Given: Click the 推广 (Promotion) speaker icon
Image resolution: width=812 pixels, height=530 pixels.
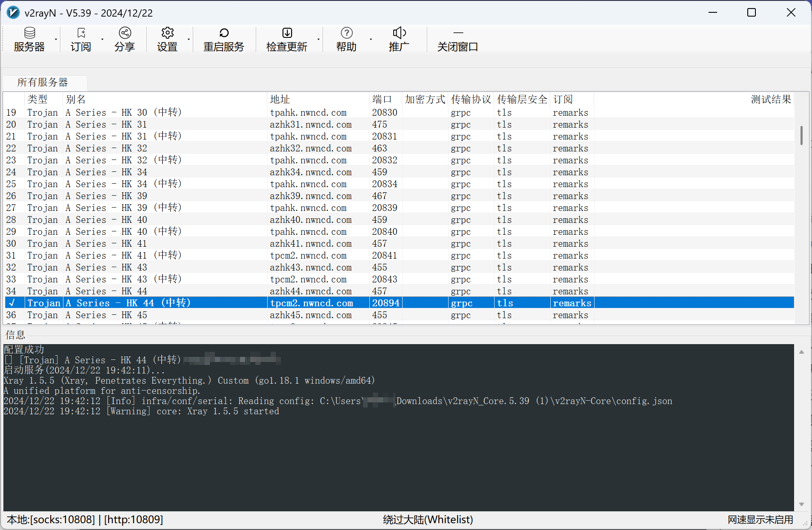Looking at the screenshot, I should (399, 33).
